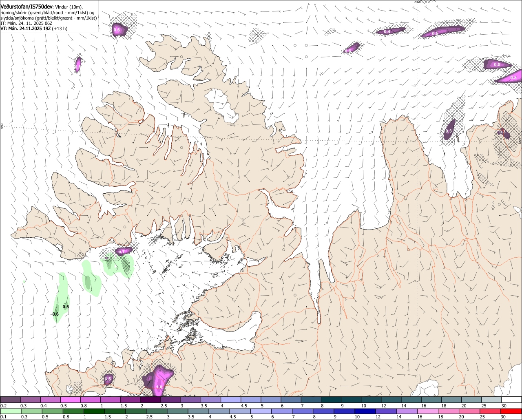Click the 0.6 label in the green rain area
This screenshot has width=522, height=420.
point(56,314)
